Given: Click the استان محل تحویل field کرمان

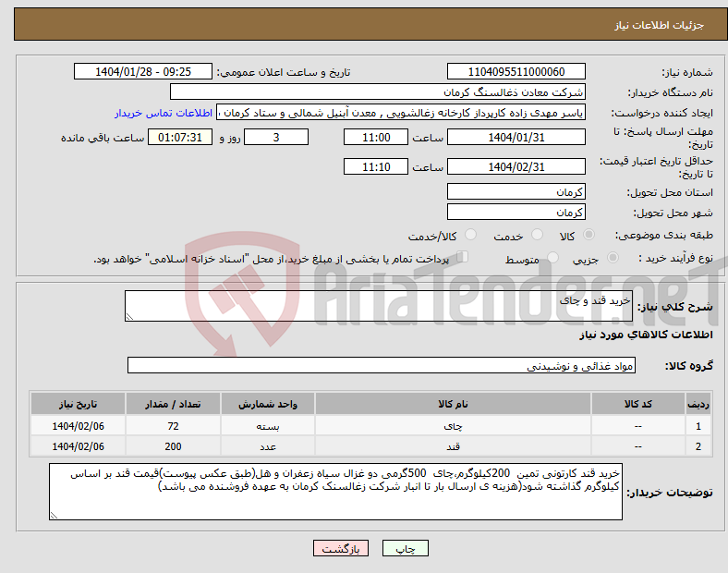Looking at the screenshot, I should [516, 192].
